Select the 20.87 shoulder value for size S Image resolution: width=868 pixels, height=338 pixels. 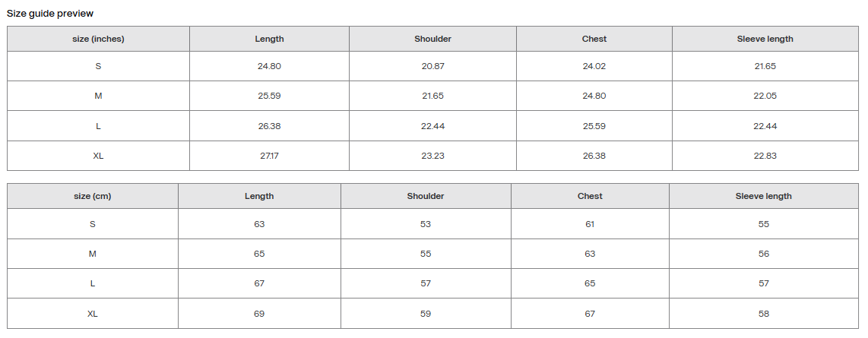(x=433, y=66)
